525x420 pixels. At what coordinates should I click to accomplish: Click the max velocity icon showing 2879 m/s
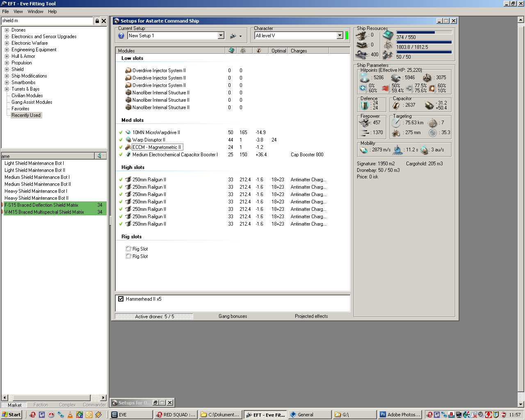(x=364, y=150)
